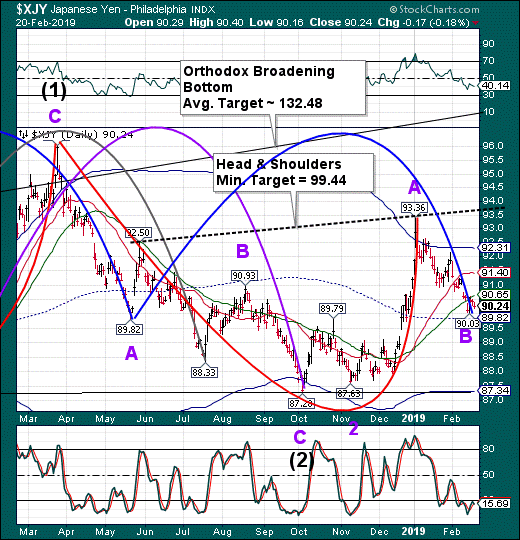Select the $XJY ticker symbol title
The height and width of the screenshot is (540, 520).
pos(32,9)
